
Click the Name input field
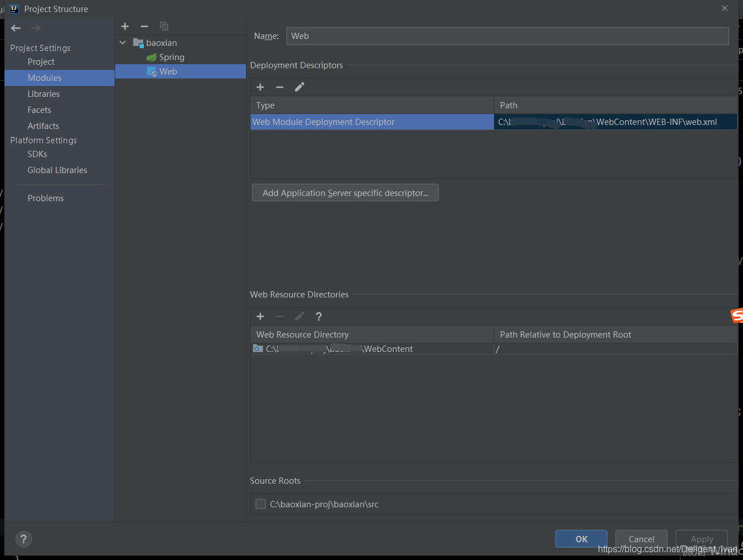pyautogui.click(x=507, y=36)
